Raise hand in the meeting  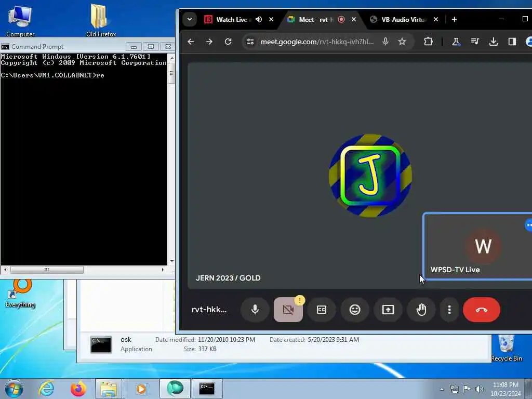421,310
